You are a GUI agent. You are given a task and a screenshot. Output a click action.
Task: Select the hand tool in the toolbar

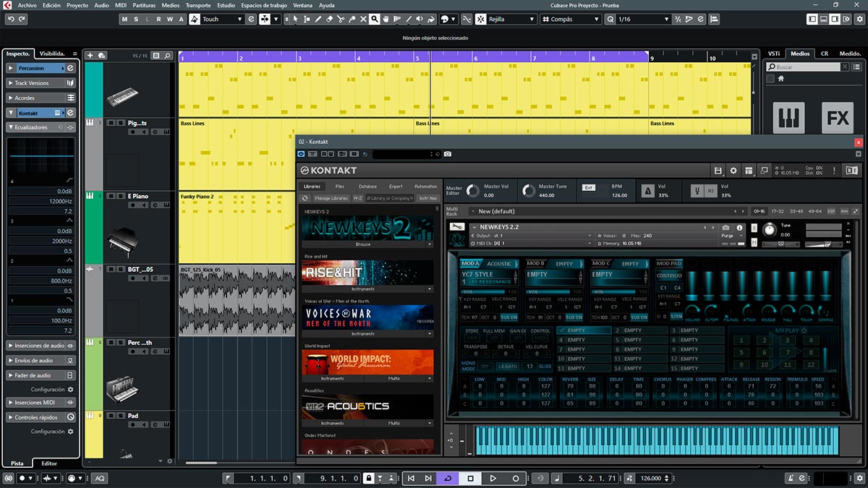(x=386, y=19)
